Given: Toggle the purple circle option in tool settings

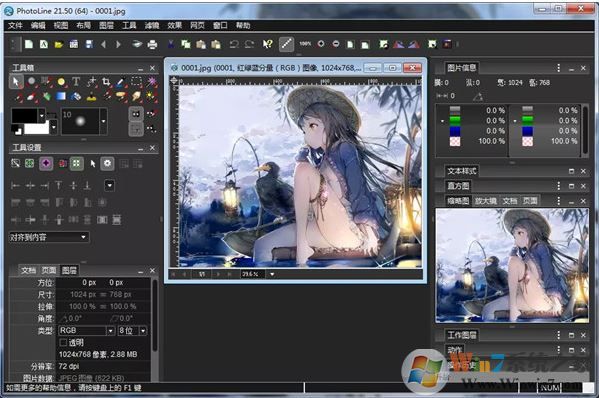Looking at the screenshot, I should coord(46,163).
